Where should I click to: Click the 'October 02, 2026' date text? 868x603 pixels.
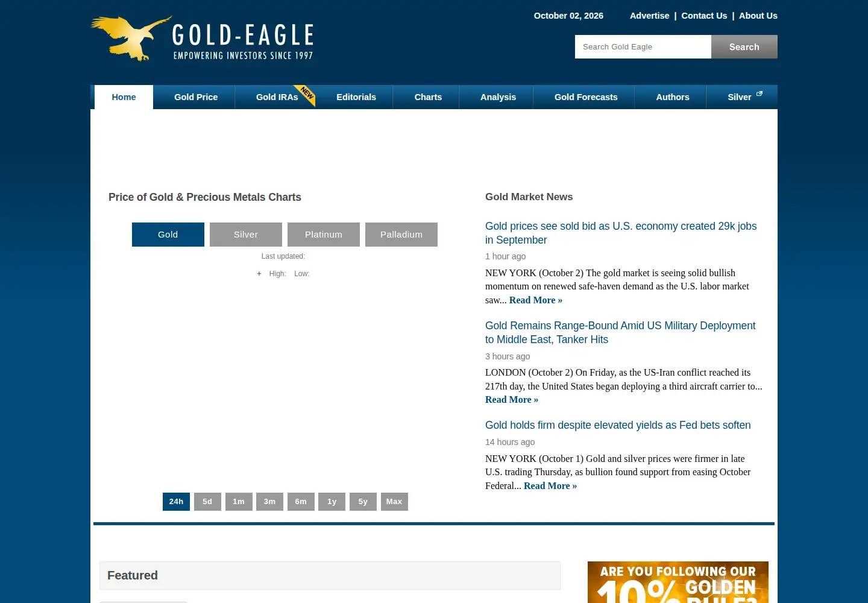point(568,16)
